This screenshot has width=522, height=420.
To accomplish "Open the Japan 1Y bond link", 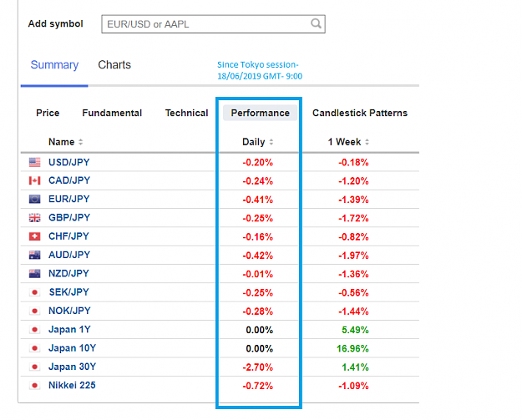I will point(69,330).
